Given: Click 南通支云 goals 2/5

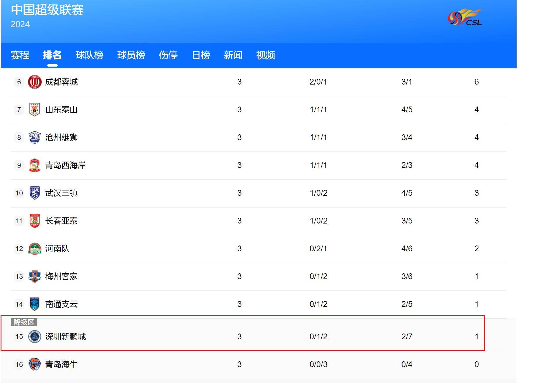Looking at the screenshot, I should [407, 304].
